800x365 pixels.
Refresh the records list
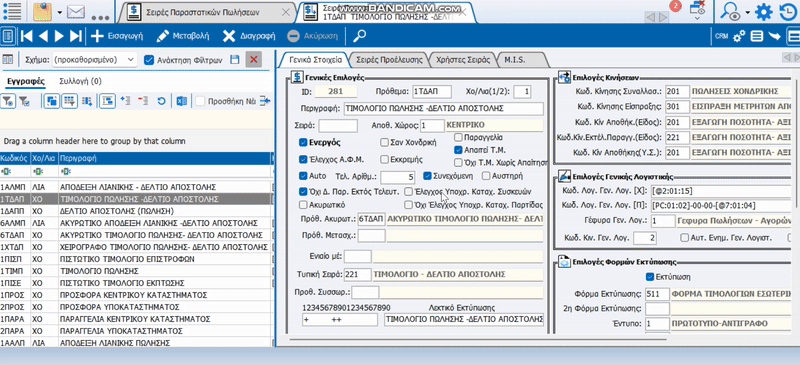point(161,102)
